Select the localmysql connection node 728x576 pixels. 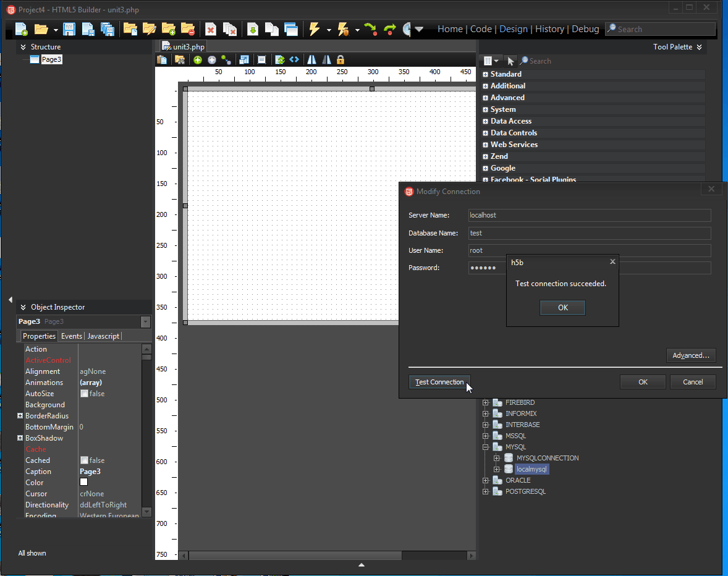pyautogui.click(x=531, y=469)
